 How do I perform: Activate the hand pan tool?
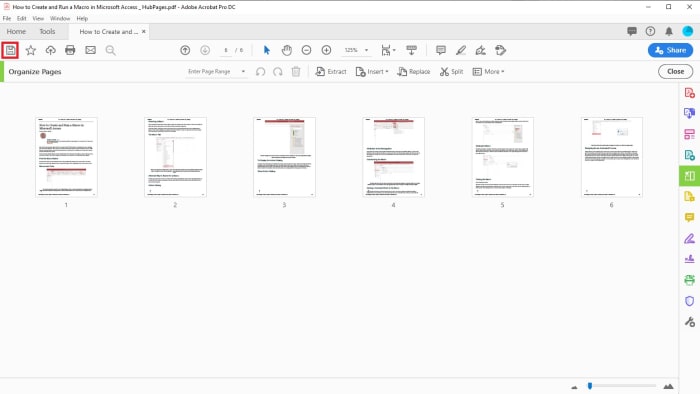(x=287, y=50)
